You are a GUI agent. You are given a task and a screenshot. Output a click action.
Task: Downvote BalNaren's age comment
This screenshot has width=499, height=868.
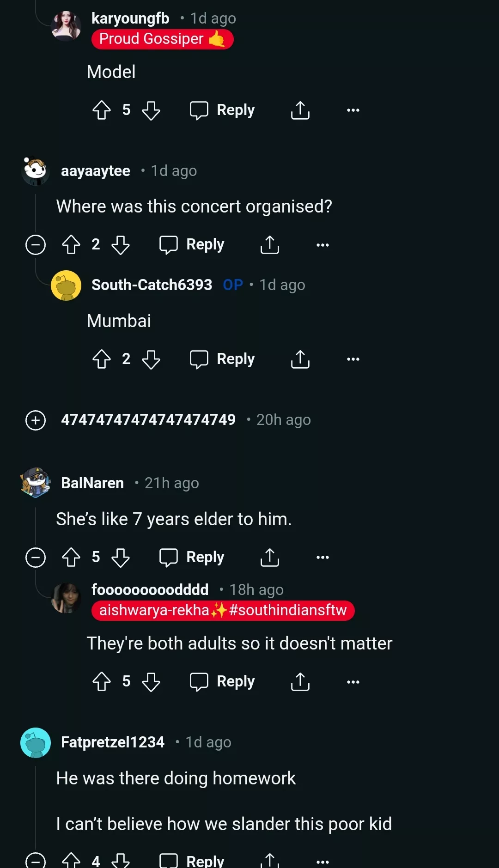121,558
